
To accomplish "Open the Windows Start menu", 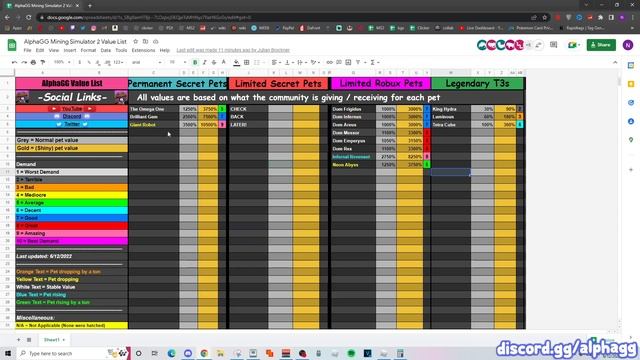I will click(8, 353).
